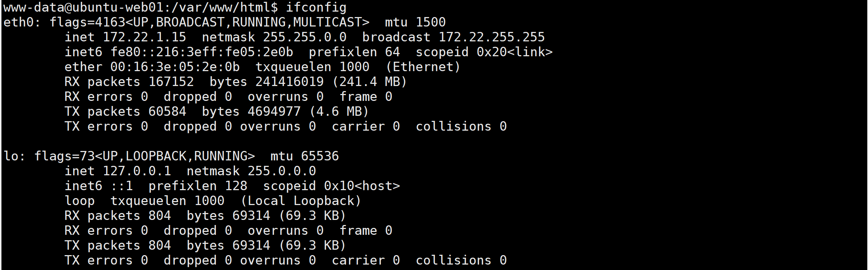
Task: Click the mtu 65536 value
Action: pos(320,156)
